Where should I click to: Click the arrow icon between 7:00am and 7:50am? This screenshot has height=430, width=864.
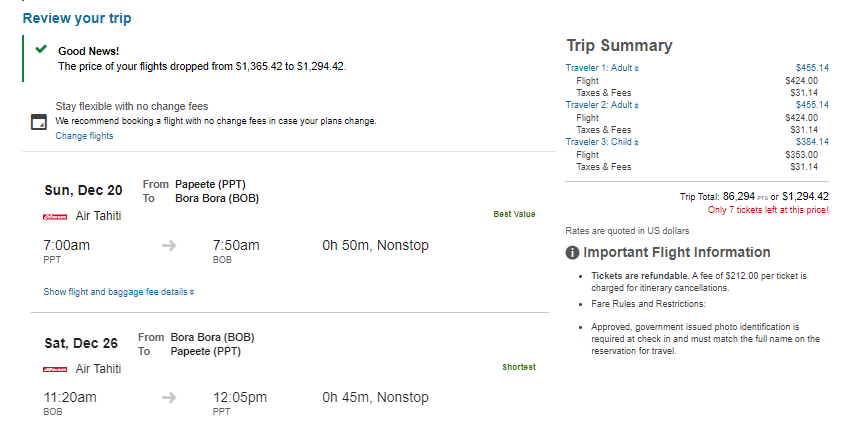click(170, 245)
